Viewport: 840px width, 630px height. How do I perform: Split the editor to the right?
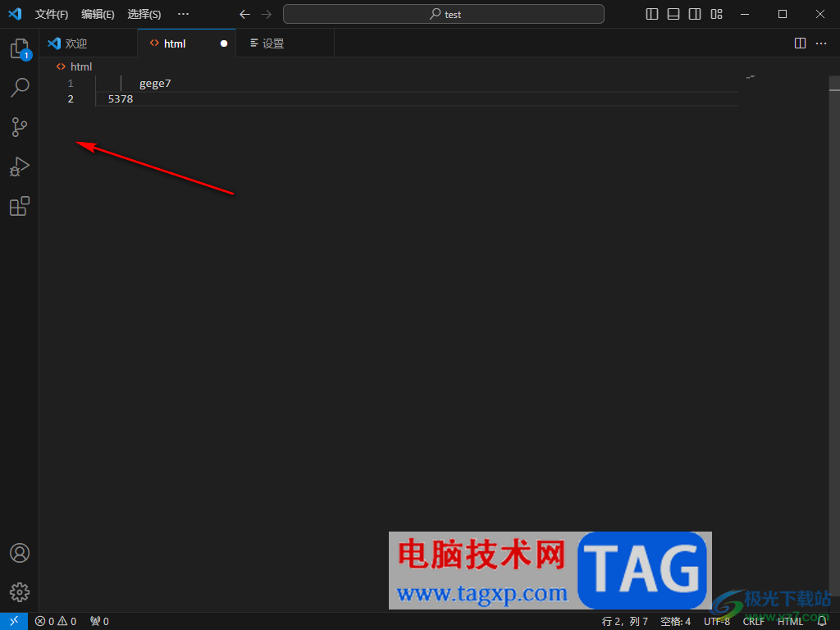click(x=800, y=43)
